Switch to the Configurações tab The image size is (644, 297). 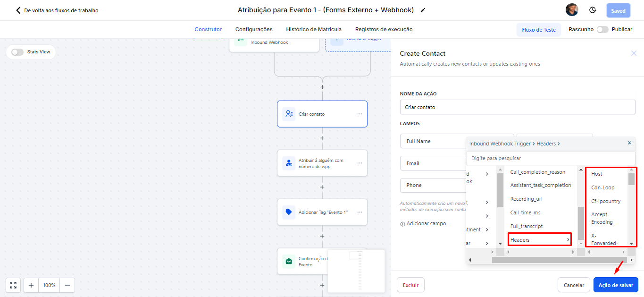point(254,29)
